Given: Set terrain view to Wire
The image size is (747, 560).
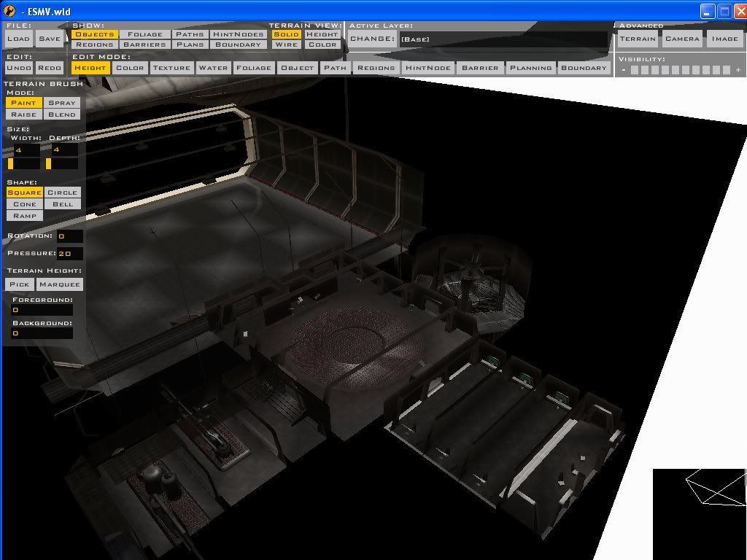Looking at the screenshot, I should (x=286, y=44).
